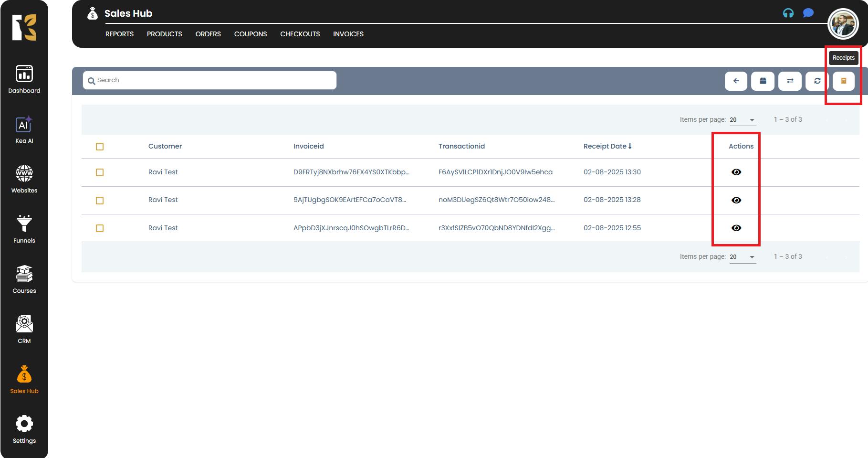Select checkbox for receipt dated 02-08-2025 13:30
The height and width of the screenshot is (458, 868).
100,172
